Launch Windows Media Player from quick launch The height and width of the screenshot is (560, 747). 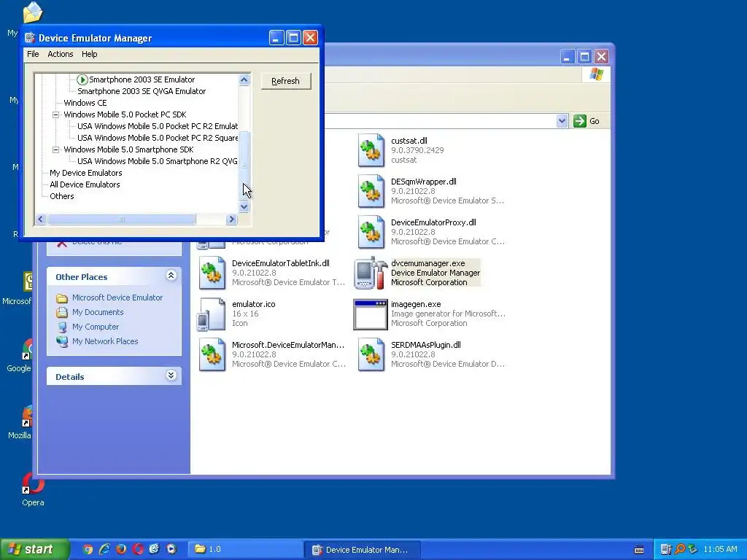pos(171,550)
